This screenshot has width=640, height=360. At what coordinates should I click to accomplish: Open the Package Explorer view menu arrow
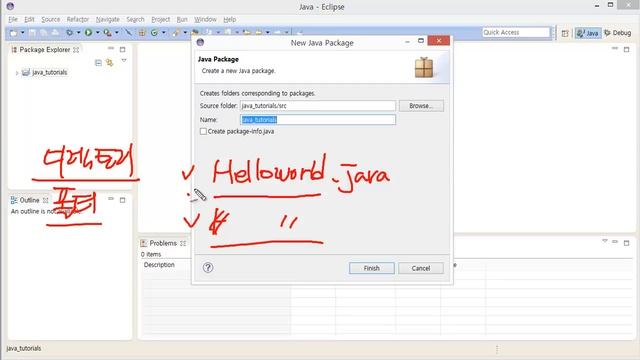coord(124,61)
